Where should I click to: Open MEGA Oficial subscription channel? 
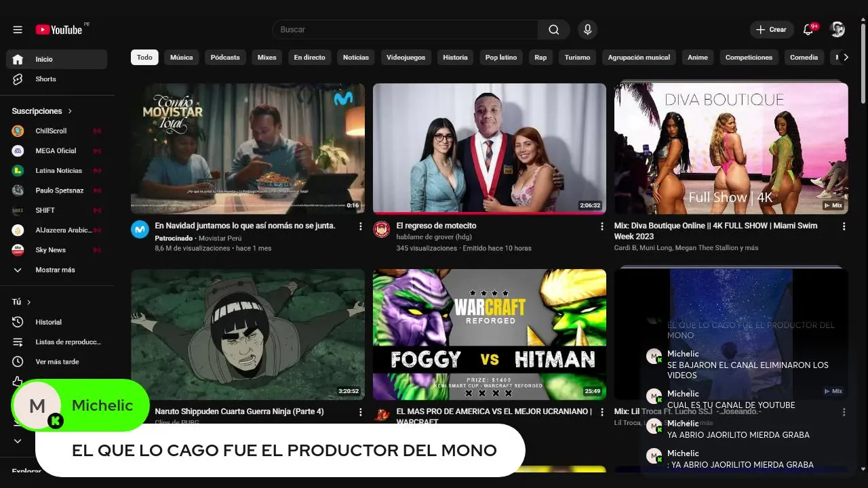[57, 150]
